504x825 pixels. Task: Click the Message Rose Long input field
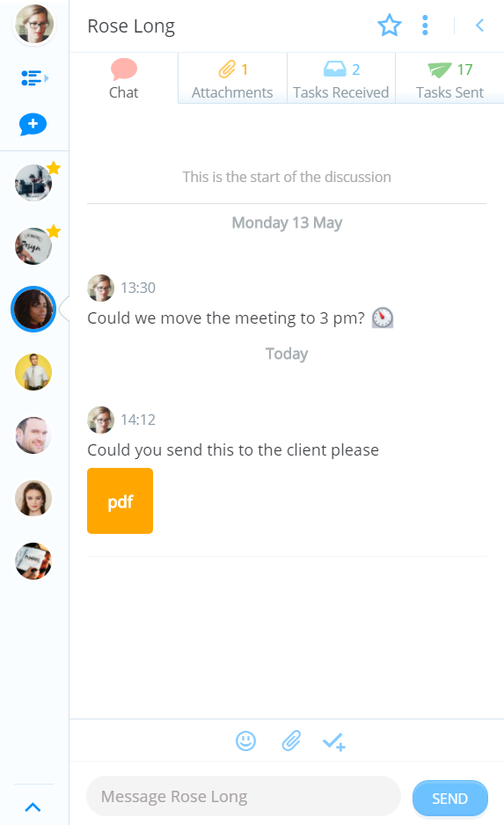244,796
